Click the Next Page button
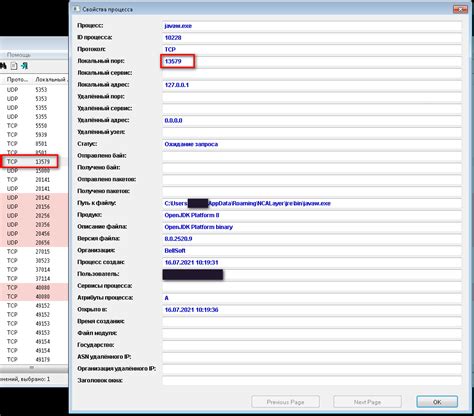This screenshot has height=416, width=474. pyautogui.click(x=367, y=402)
